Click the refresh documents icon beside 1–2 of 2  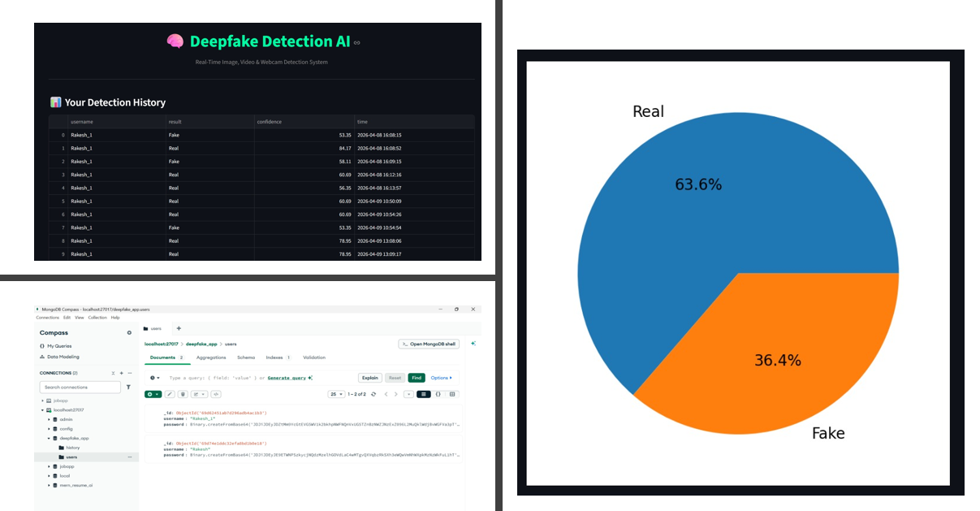(373, 394)
